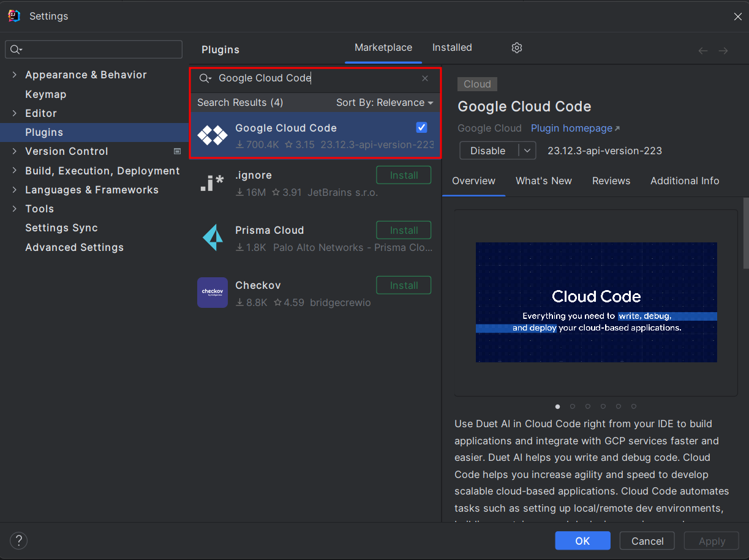Click the Prisma Cloud plugin logo
This screenshot has height=560, width=749.
213,237
